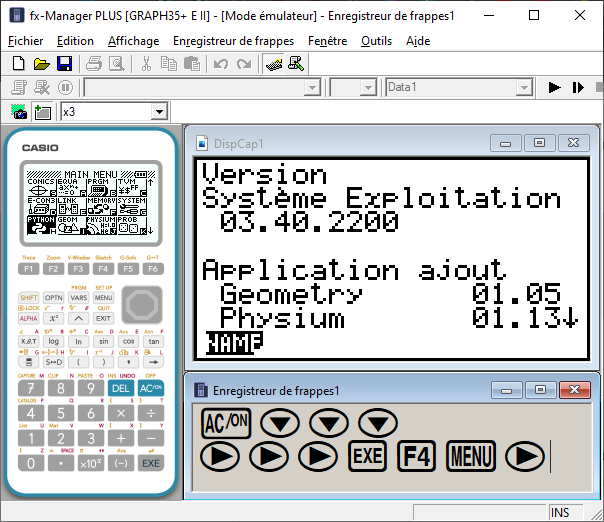Click the MENU key on the calculator keypad
The width and height of the screenshot is (604, 522).
(x=103, y=297)
